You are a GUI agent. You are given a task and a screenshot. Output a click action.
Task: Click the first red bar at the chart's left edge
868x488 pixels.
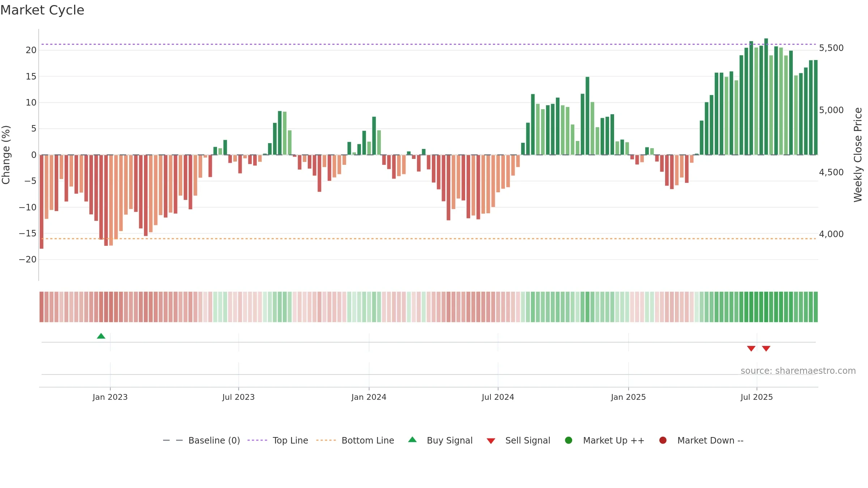[42, 202]
